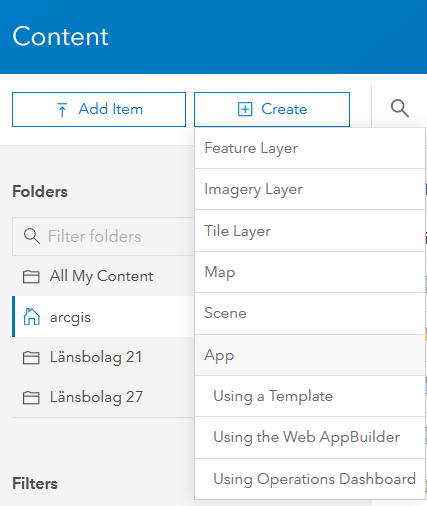This screenshot has height=506, width=427.
Task: Click the search magnifier icon in toolbar
Action: point(400,108)
